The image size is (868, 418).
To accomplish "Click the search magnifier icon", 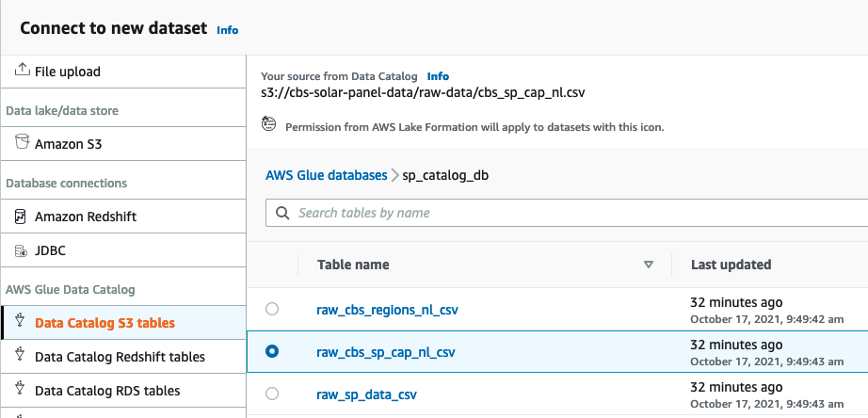I will pos(282,213).
